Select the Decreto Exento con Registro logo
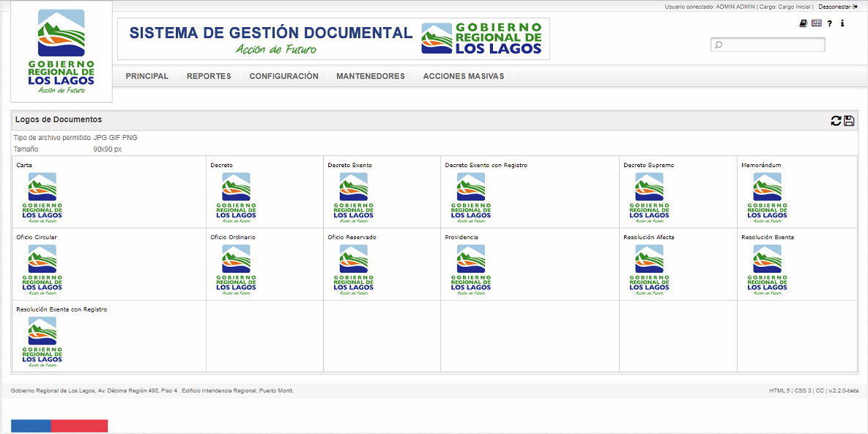868x434 pixels. coord(470,197)
